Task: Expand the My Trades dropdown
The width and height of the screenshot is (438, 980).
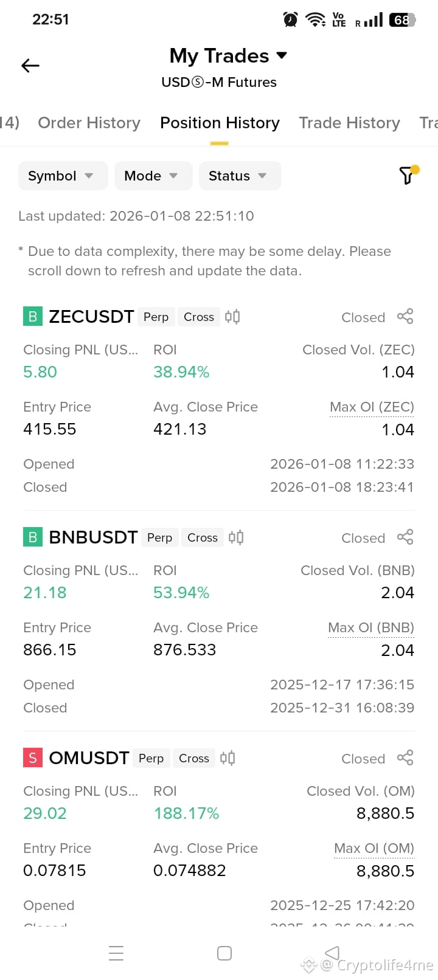Action: 228,56
